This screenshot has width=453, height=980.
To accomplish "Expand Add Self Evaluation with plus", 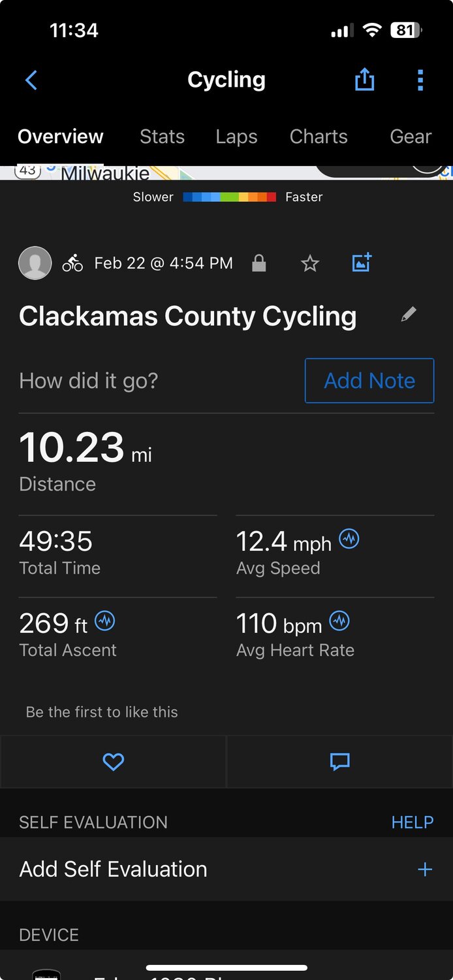I will pyautogui.click(x=424, y=870).
